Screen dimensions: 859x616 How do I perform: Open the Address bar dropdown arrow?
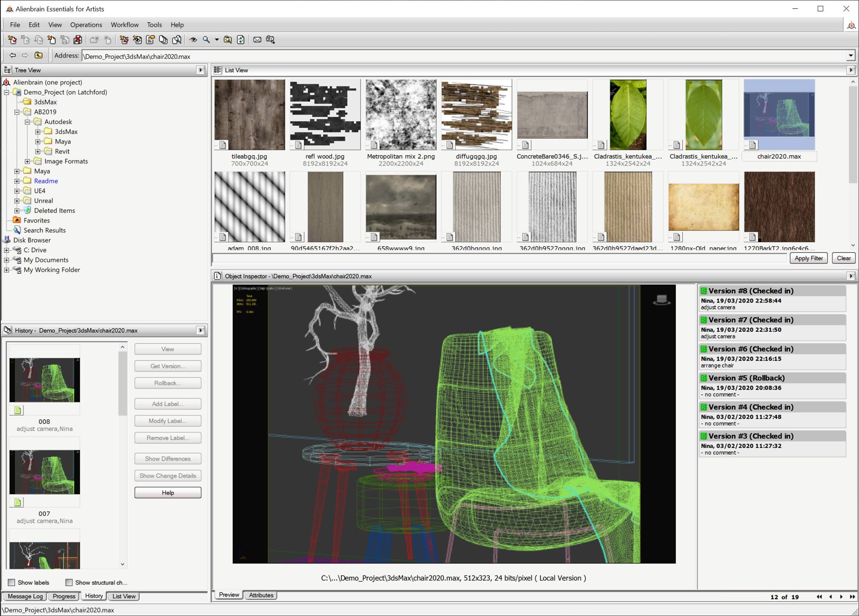(851, 56)
